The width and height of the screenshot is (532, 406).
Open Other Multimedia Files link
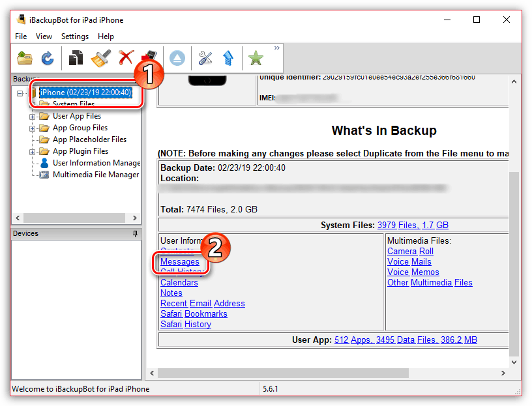click(430, 283)
